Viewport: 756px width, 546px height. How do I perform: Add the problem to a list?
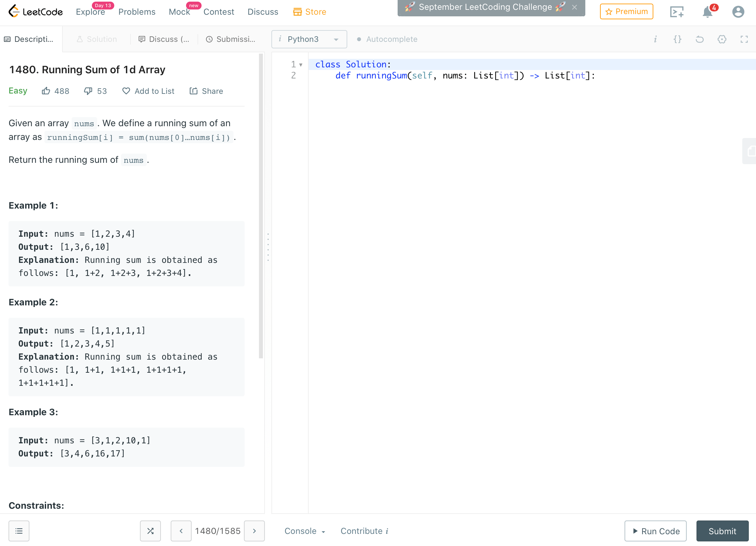coord(148,91)
